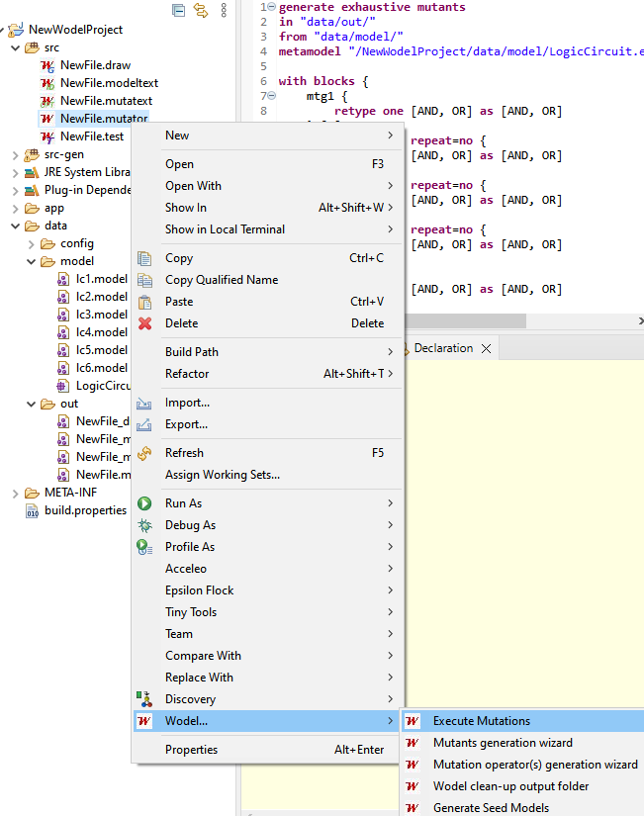The image size is (644, 816).
Task: Click the editor scrollbar right arrow
Action: click(x=640, y=321)
